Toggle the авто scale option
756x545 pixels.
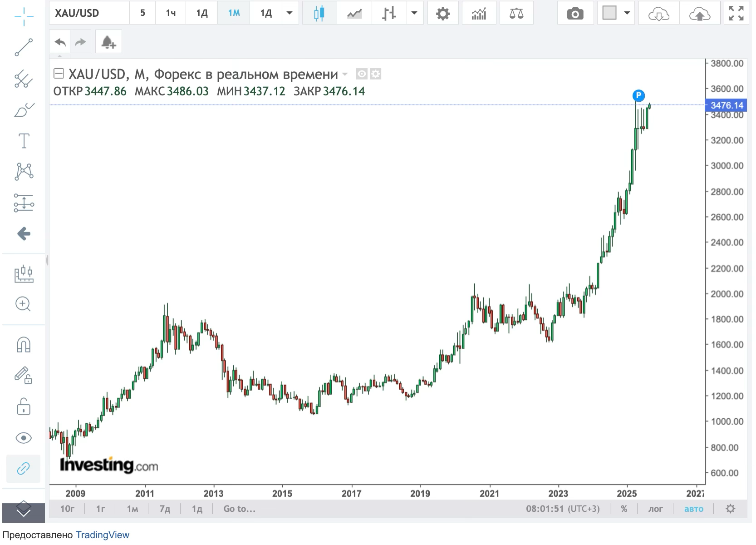(693, 509)
